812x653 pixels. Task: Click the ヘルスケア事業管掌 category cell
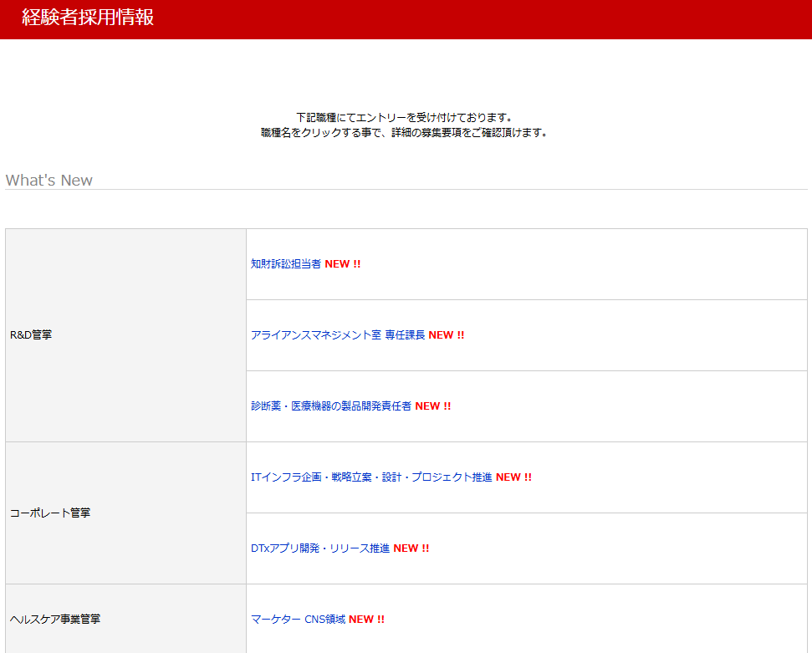[x=125, y=619]
